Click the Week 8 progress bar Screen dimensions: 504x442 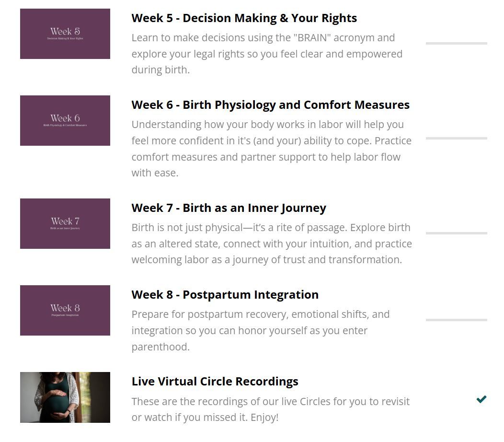(456, 320)
